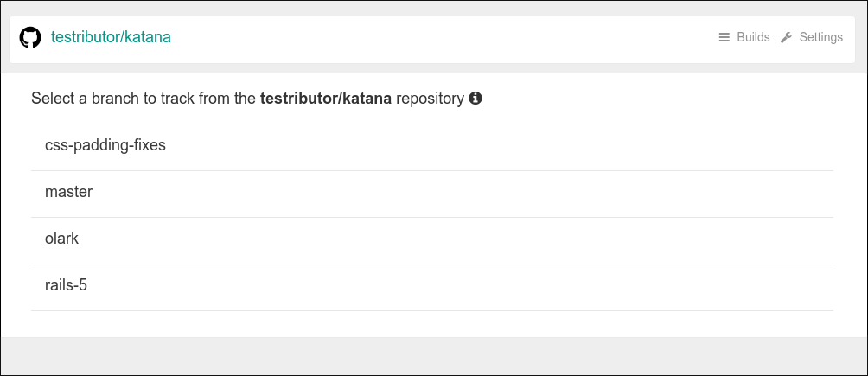The height and width of the screenshot is (376, 868).
Task: Click the list icon beside Builds
Action: 724,38
